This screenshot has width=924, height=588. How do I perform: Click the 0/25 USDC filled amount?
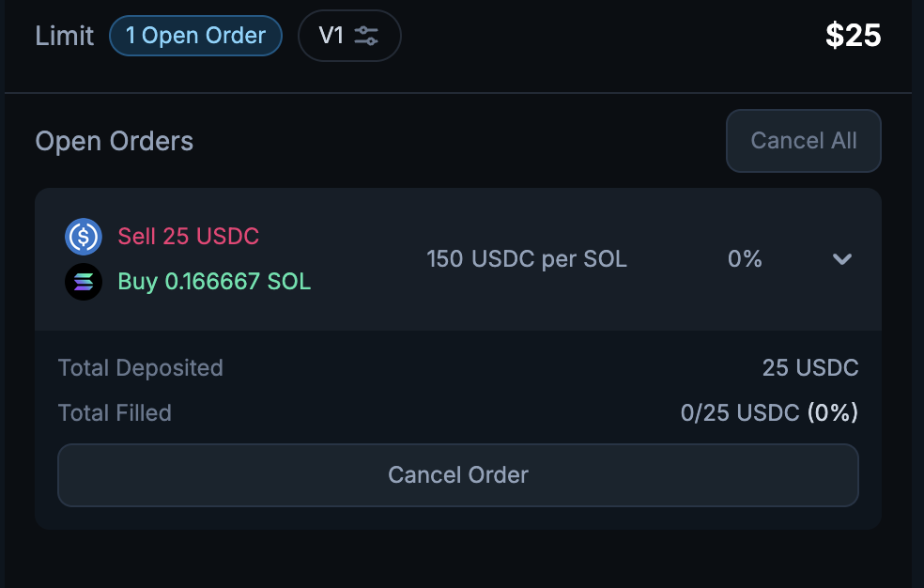(x=740, y=413)
